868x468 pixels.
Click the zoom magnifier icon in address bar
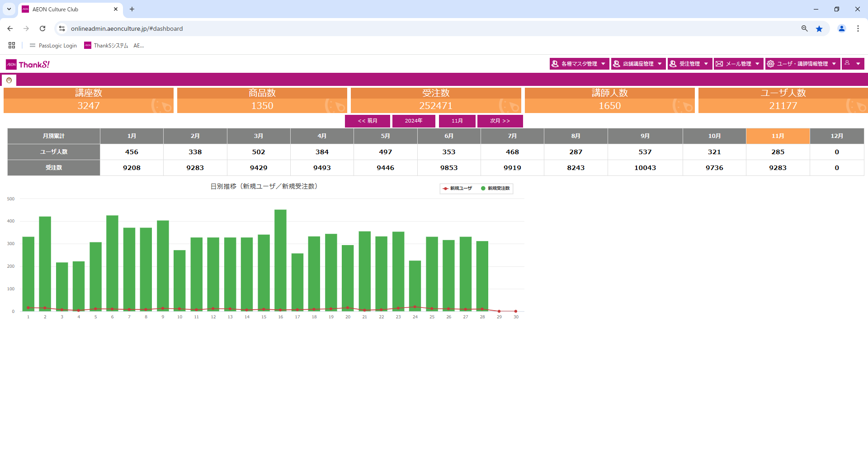(804, 28)
